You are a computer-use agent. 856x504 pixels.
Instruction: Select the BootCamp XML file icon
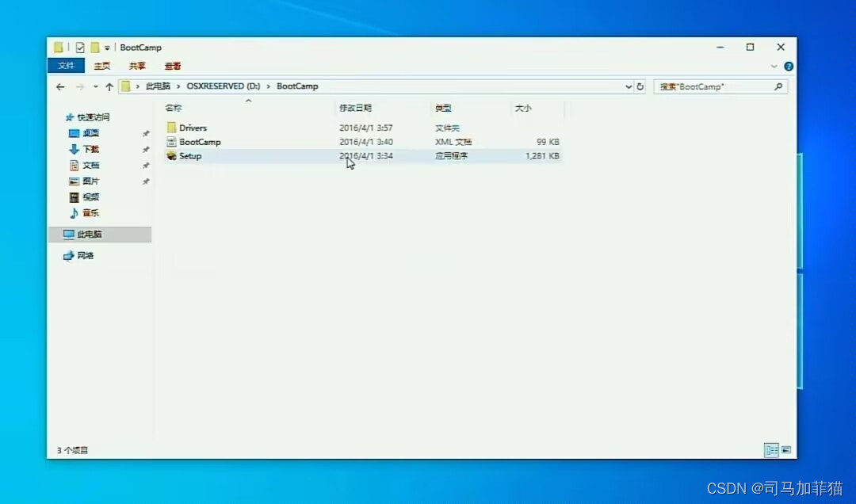(x=171, y=142)
